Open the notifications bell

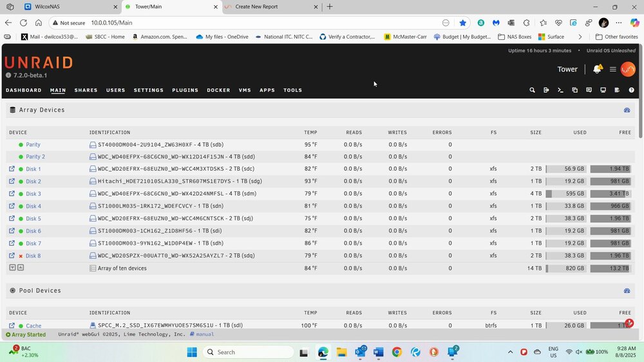[x=597, y=69]
